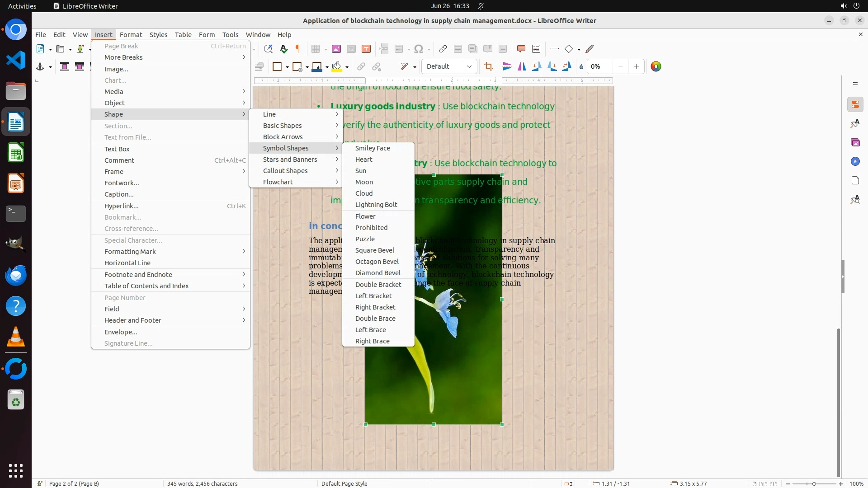Image resolution: width=868 pixels, height=488 pixels.
Task: Select Heart from Symbol Shapes submenu
Action: (x=363, y=160)
